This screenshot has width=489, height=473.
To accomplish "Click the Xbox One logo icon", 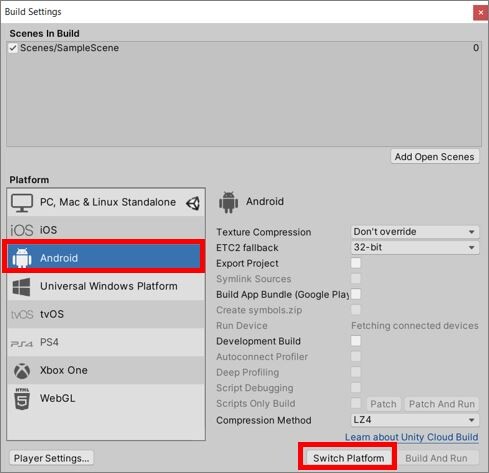I will click(22, 371).
